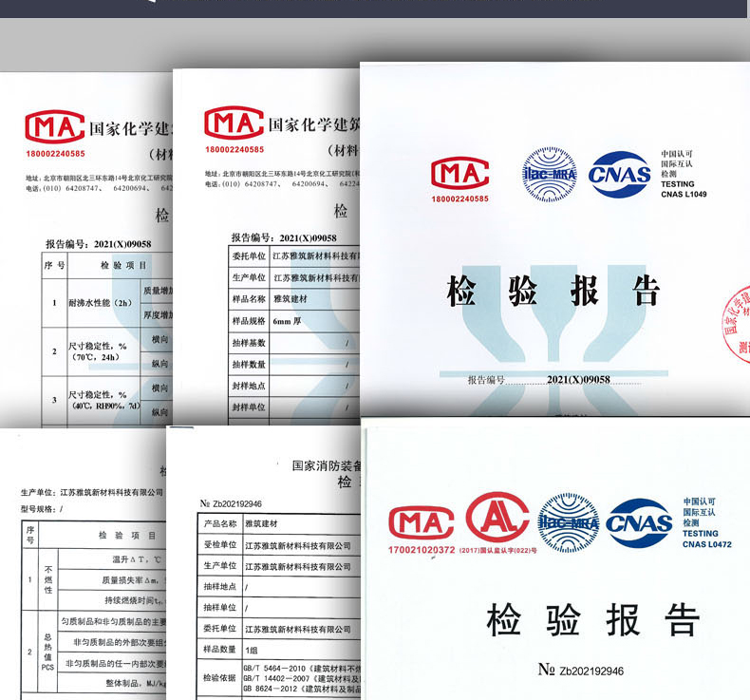Click the 耐沸水性能（2h）row label
This screenshot has height=700, width=750.
point(100,302)
